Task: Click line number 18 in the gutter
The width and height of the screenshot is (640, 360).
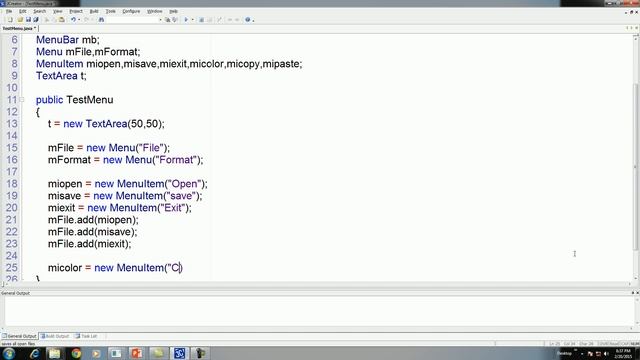Action: (11, 184)
